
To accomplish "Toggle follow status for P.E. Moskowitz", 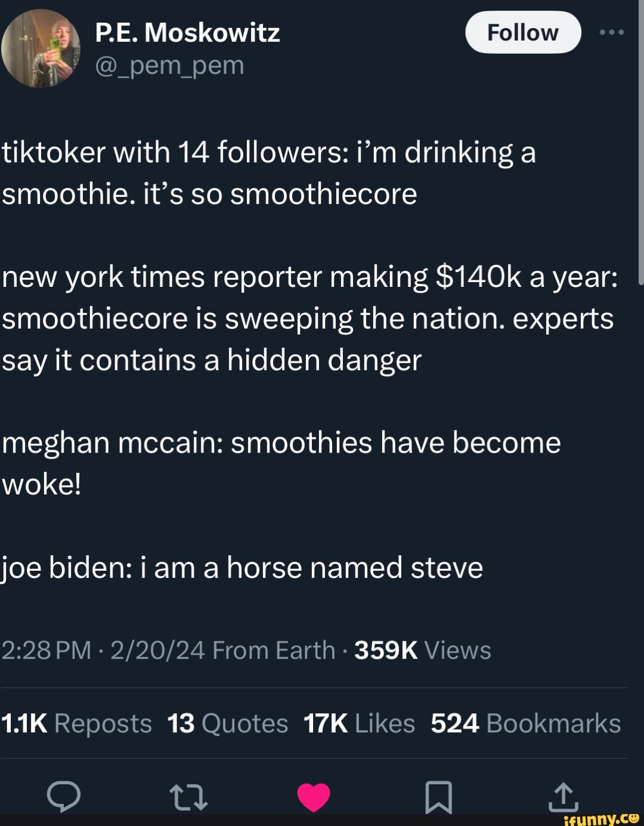I will pyautogui.click(x=523, y=33).
